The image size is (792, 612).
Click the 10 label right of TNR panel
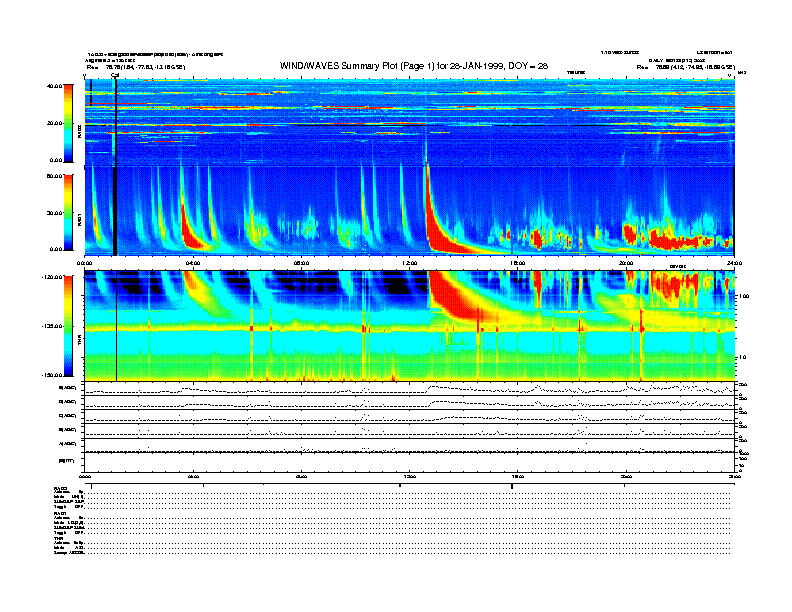[x=744, y=358]
